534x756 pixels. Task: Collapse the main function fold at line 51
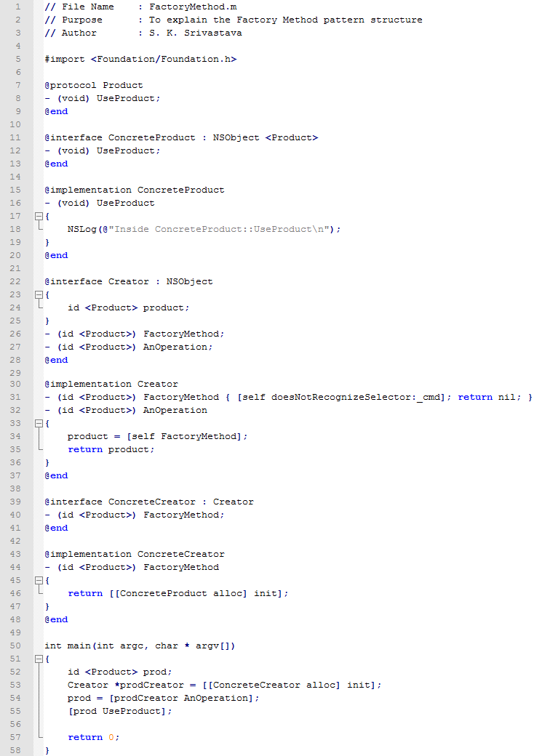(x=39, y=659)
